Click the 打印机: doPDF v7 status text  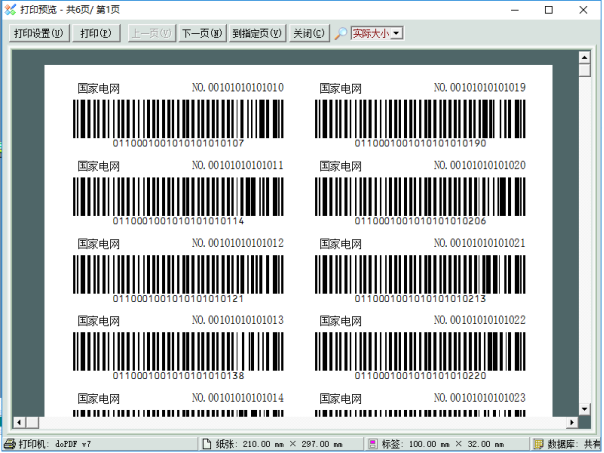[55, 444]
